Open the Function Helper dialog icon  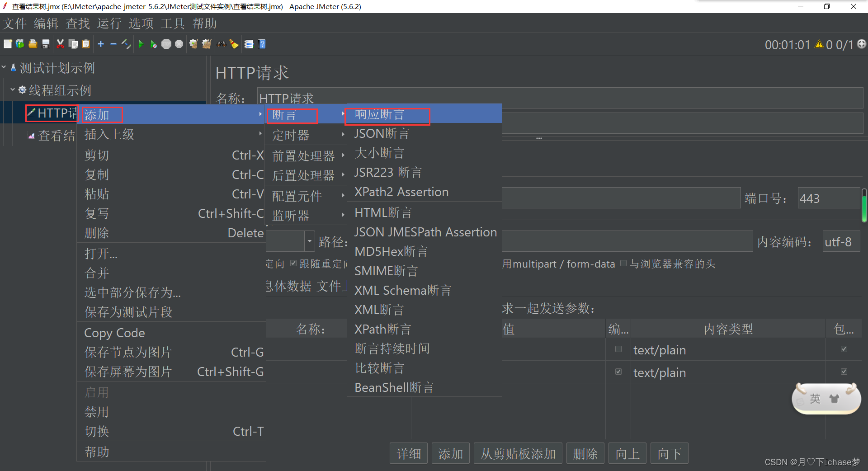pyautogui.click(x=249, y=44)
